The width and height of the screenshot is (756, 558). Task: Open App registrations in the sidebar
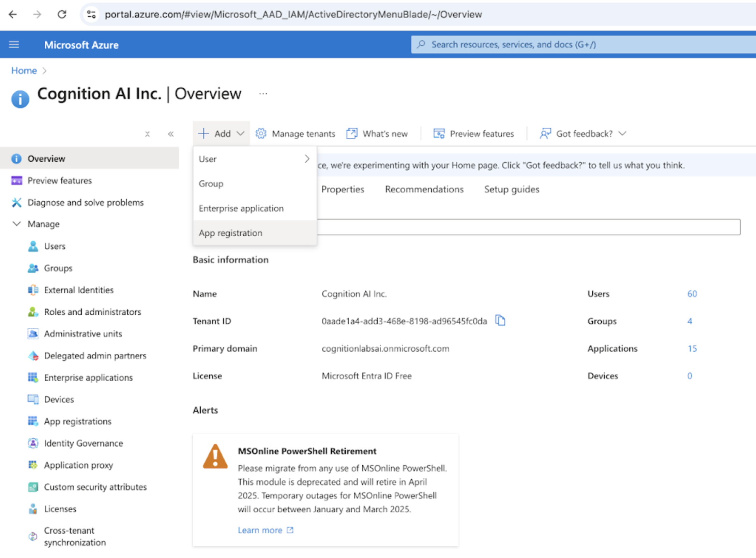[77, 421]
